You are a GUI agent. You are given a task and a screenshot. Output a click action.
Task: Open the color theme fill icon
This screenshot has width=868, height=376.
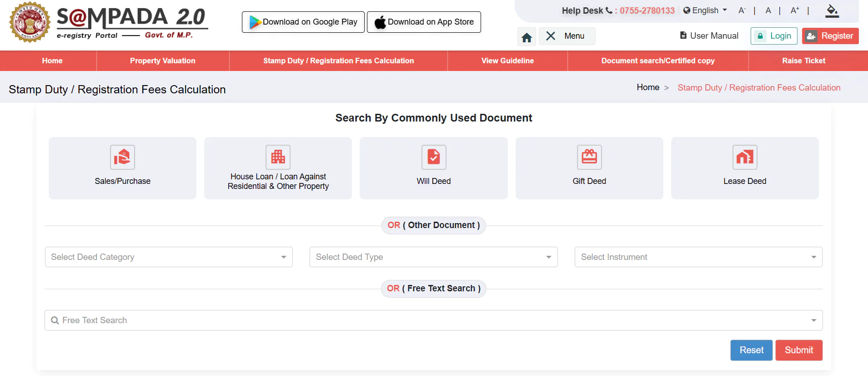832,11
